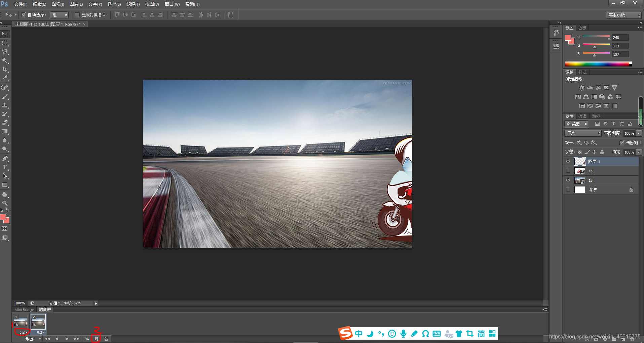
Task: Open the 永远 looping options dropdown
Action: (33, 339)
